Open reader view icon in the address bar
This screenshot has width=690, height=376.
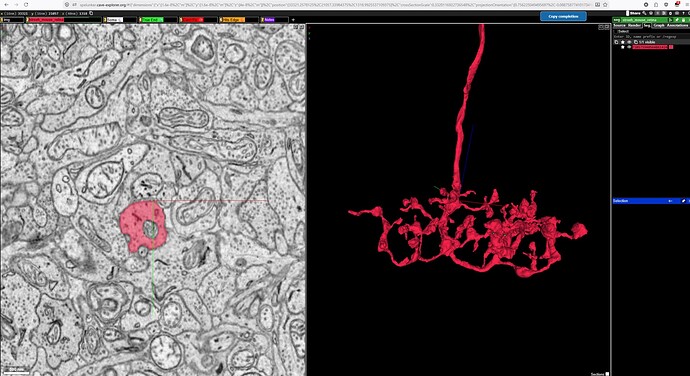(x=597, y=4)
